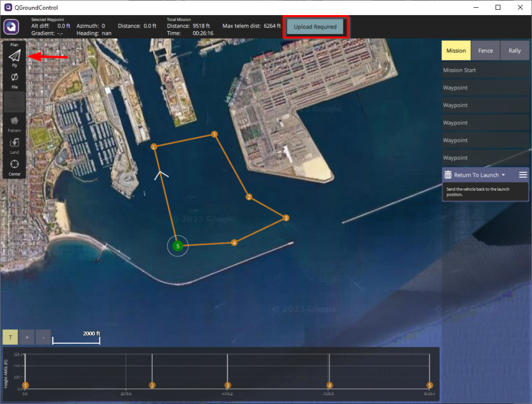Select the green waypoint 5 marker on map

pos(178,246)
